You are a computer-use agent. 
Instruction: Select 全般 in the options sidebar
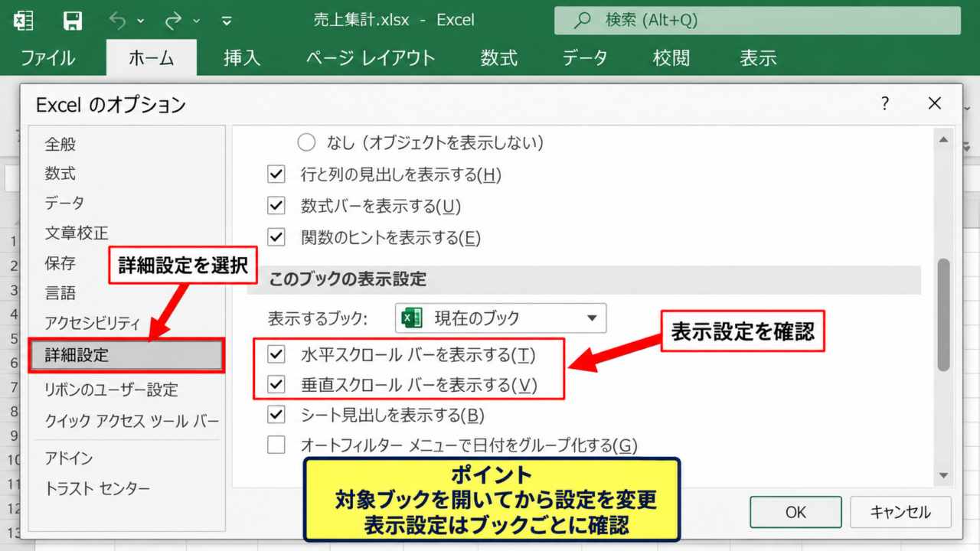pos(127,144)
